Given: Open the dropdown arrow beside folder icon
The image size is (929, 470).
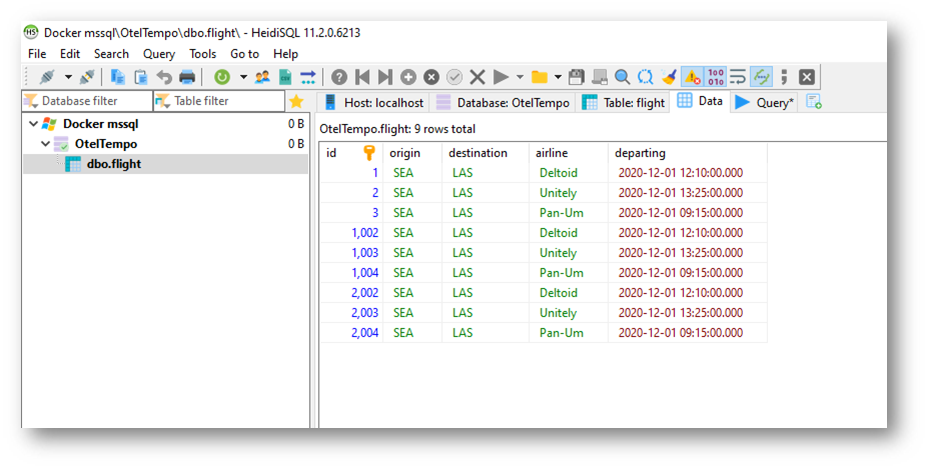Looking at the screenshot, I should [558, 77].
